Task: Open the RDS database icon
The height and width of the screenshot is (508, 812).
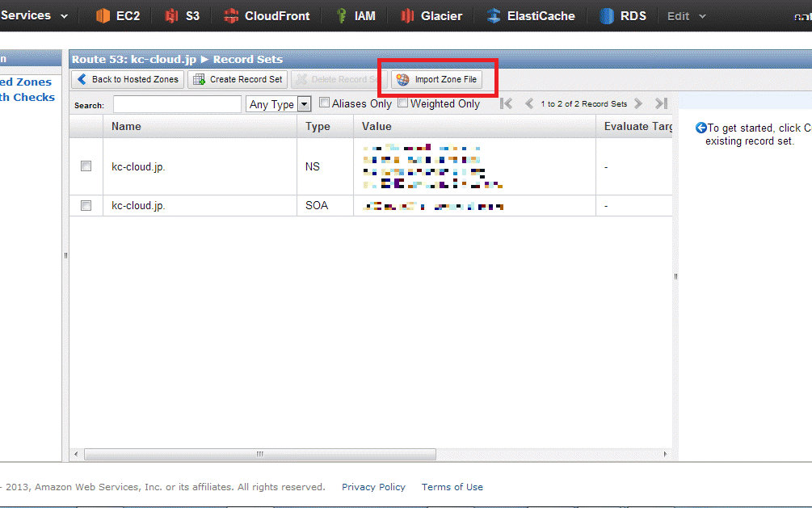Action: (x=607, y=16)
